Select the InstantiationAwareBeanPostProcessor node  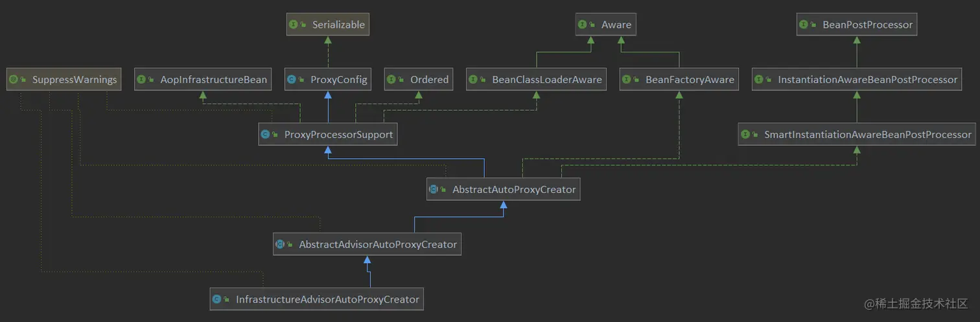[x=857, y=80]
